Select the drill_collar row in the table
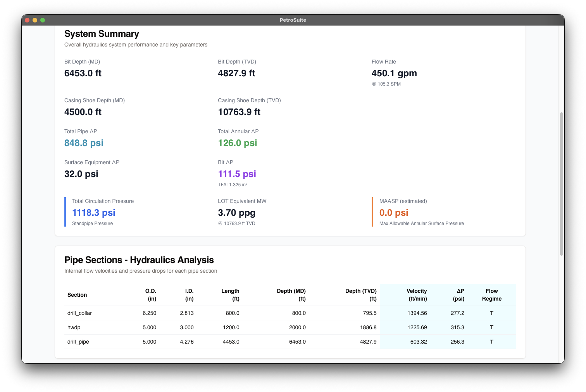 [x=79, y=313]
